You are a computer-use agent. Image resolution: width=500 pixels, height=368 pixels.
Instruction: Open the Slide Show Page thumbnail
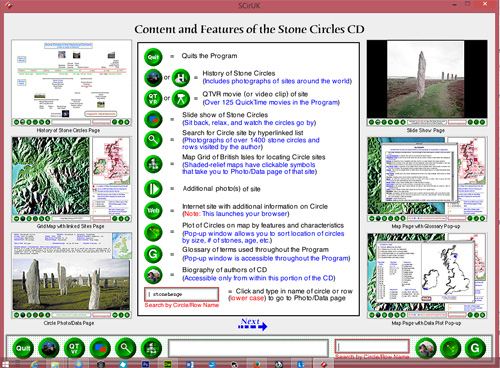coord(427,83)
